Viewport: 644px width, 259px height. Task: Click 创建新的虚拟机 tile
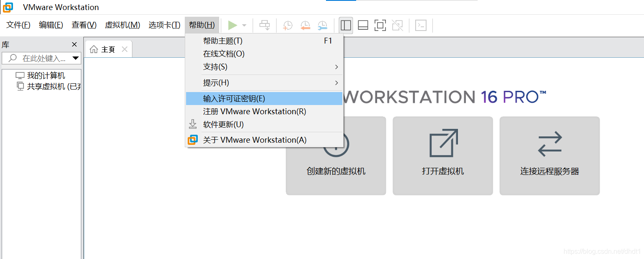click(336, 156)
